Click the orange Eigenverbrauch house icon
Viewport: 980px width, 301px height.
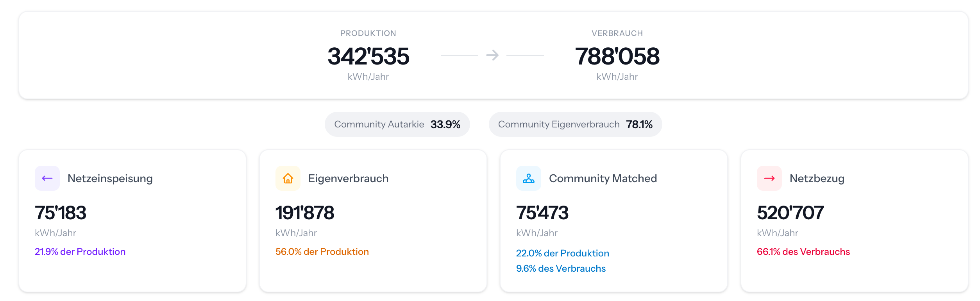coord(288,178)
